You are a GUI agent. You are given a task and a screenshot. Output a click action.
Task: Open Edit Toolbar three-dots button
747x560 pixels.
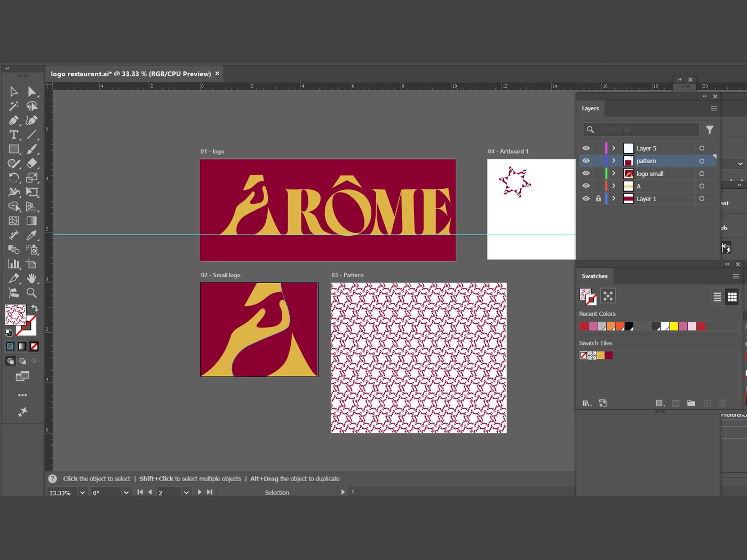[22, 395]
